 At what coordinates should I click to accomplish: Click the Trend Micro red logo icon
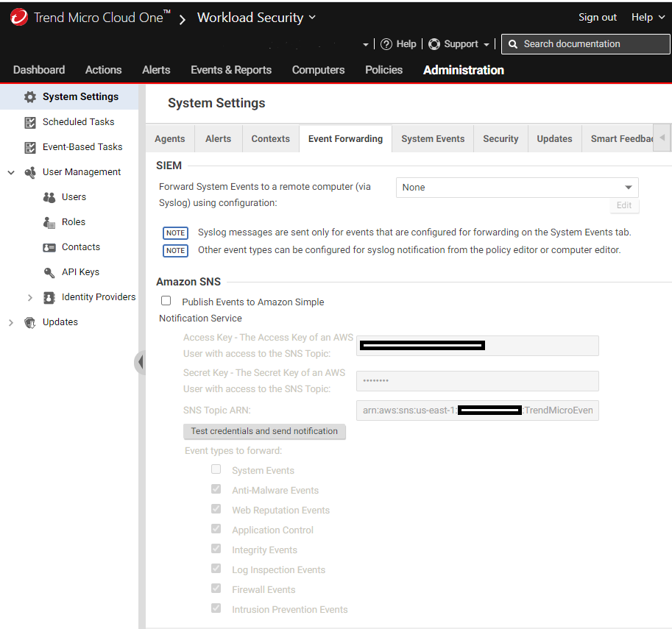click(19, 17)
